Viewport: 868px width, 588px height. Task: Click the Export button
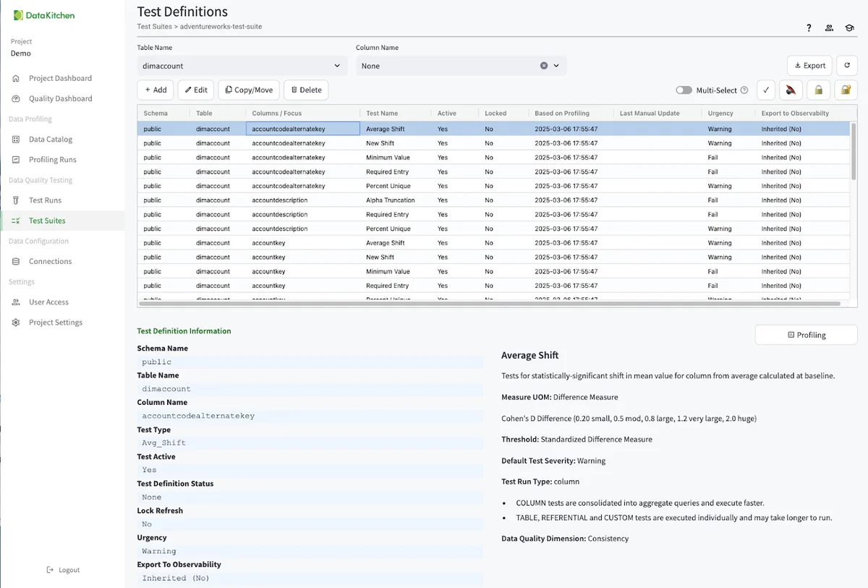[x=809, y=65]
